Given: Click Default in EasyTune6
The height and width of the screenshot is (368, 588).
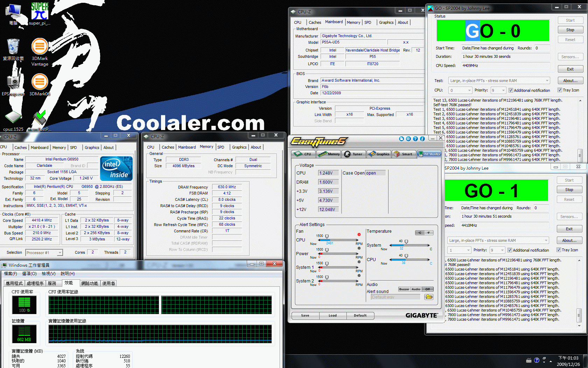Looking at the screenshot, I should pyautogui.click(x=360, y=315).
